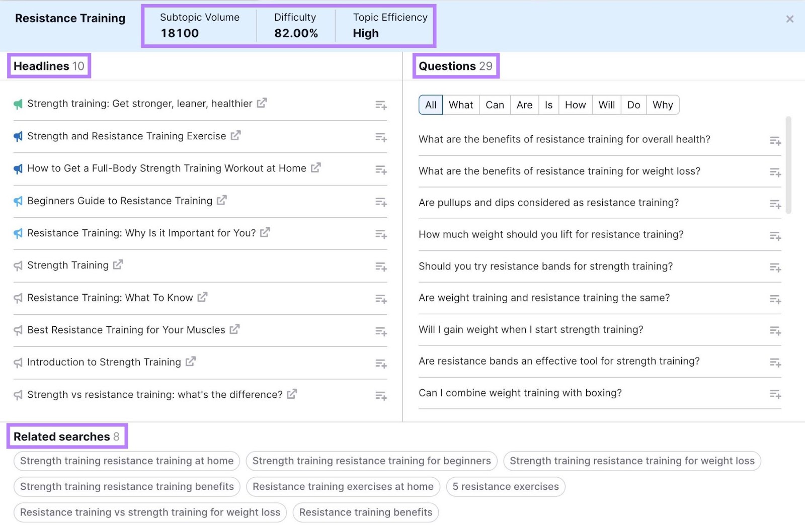Click the 'Resistance training benefits' related search chip
Viewport: 805px width, 532px height.
[x=365, y=512]
